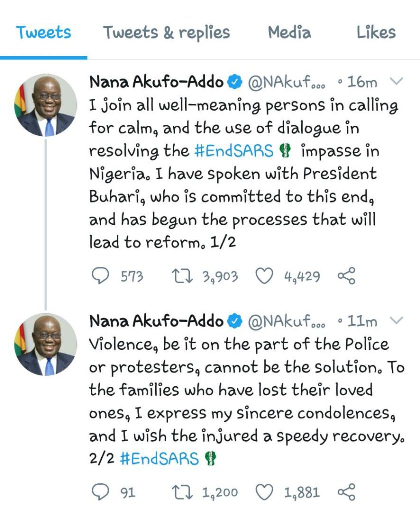
Task: Share the first tweet about dialogue
Action: pyautogui.click(x=346, y=276)
